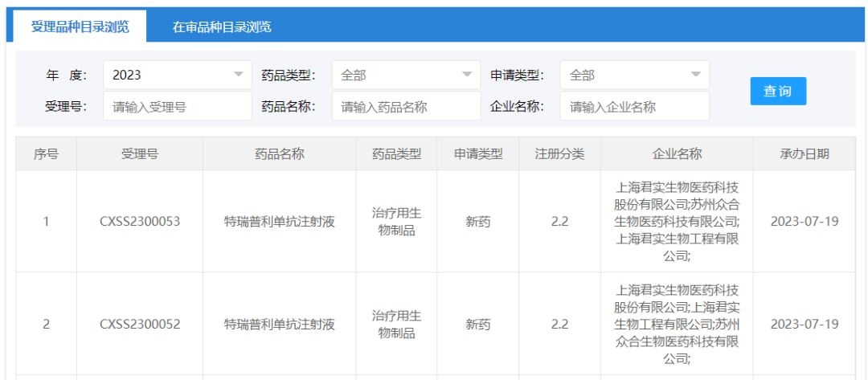Image resolution: width=868 pixels, height=380 pixels.
Task: Open the 年度 dropdown showing 2023
Action: pos(177,75)
